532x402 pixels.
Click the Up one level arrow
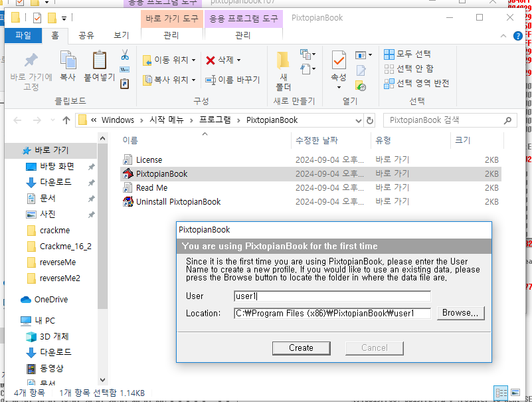click(x=66, y=120)
